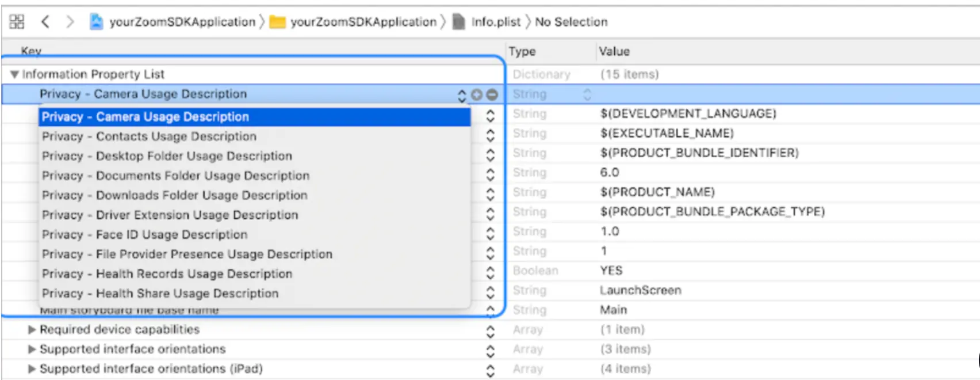Click the 1.0 value cell

click(x=610, y=231)
